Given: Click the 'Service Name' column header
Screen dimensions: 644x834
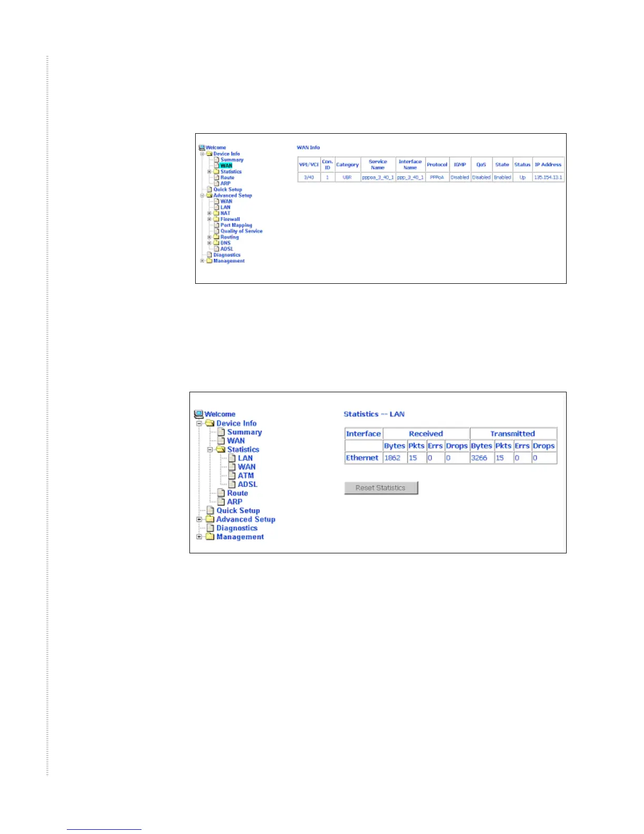Looking at the screenshot, I should pyautogui.click(x=378, y=165).
